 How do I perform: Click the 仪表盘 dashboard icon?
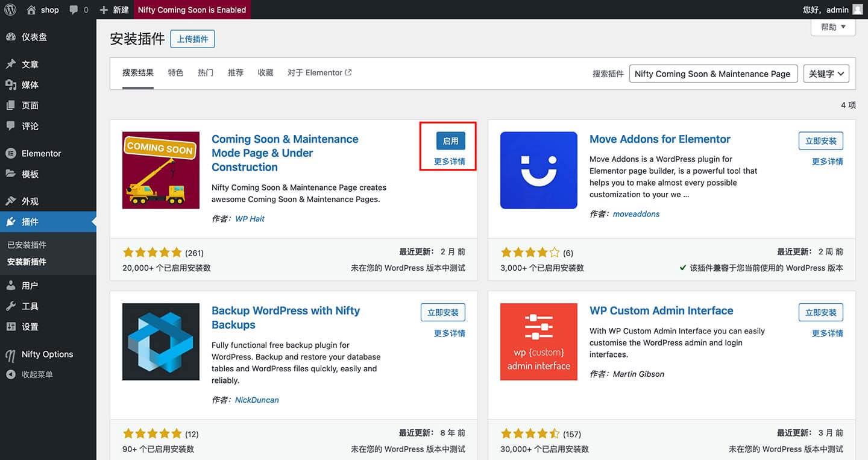click(11, 37)
